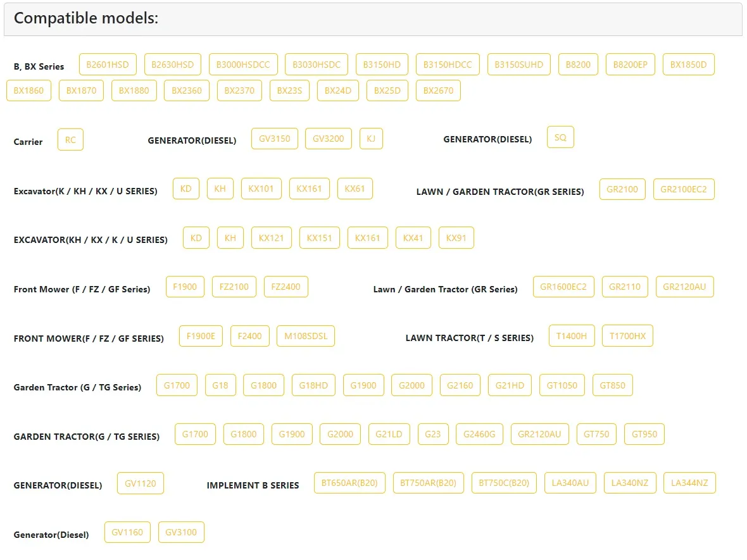This screenshot has height=560, width=747.
Task: Click the KX41 excavator tag
Action: [413, 238]
